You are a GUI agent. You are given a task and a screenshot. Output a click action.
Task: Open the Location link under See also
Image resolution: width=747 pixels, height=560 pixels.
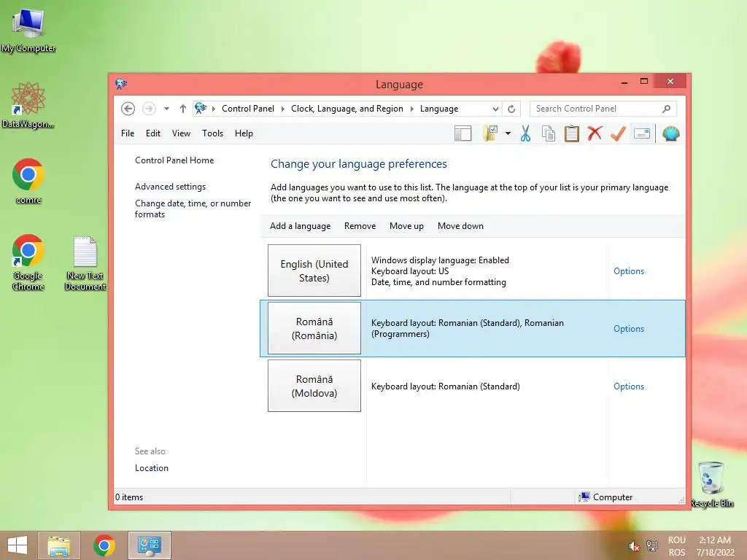[x=152, y=468]
